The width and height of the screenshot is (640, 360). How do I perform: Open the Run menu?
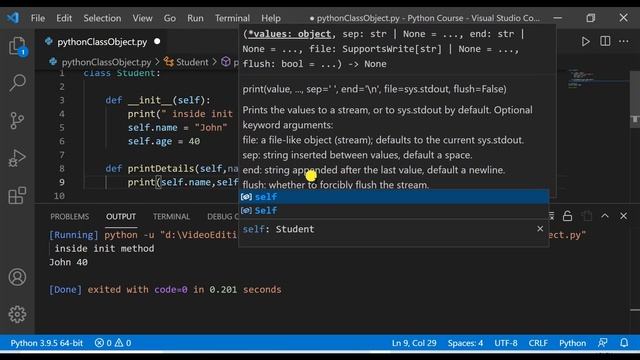tap(195, 18)
